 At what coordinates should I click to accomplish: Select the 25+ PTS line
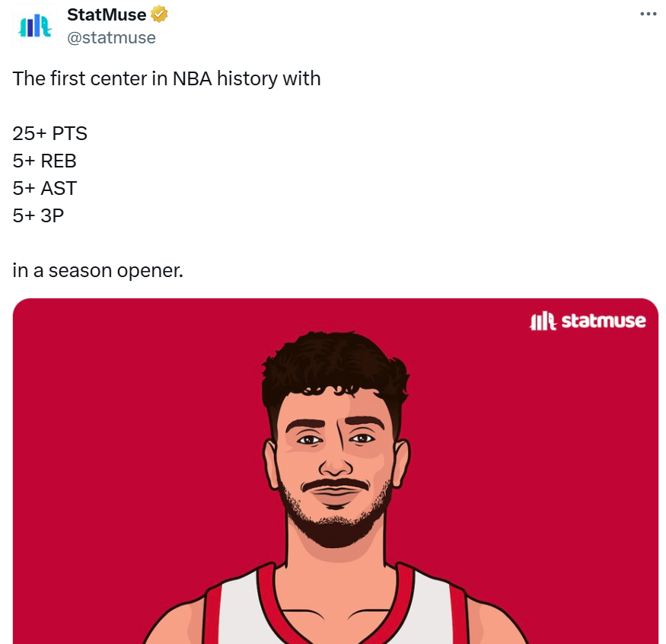49,133
